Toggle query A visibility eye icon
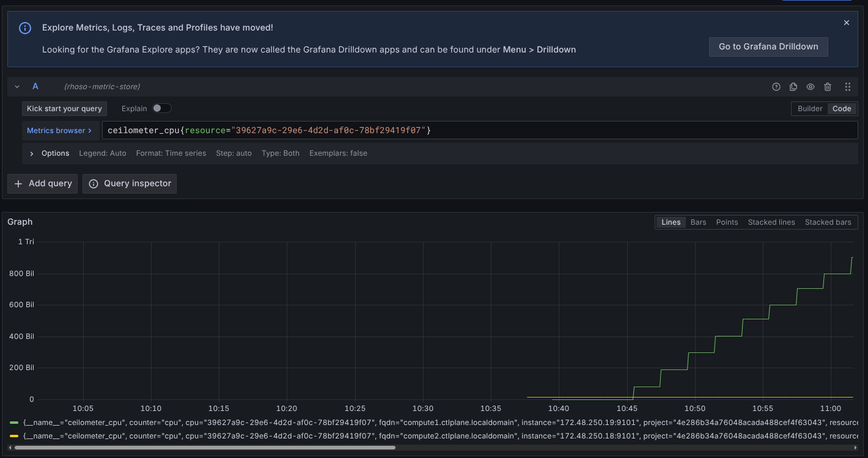 (811, 87)
